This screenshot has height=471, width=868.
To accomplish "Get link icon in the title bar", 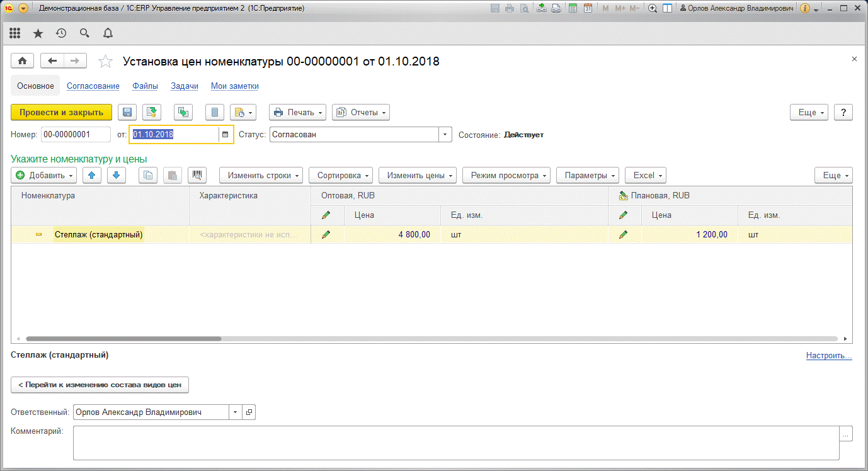I will coord(542,8).
